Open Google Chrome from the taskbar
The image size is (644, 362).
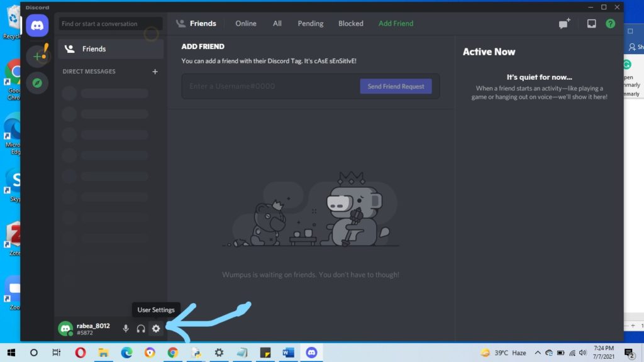point(173,353)
